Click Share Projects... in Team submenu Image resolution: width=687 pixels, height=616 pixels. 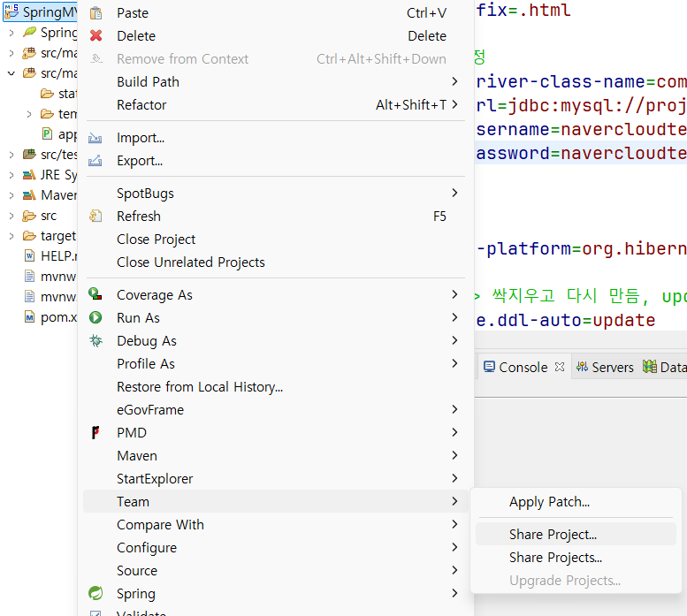click(576, 558)
